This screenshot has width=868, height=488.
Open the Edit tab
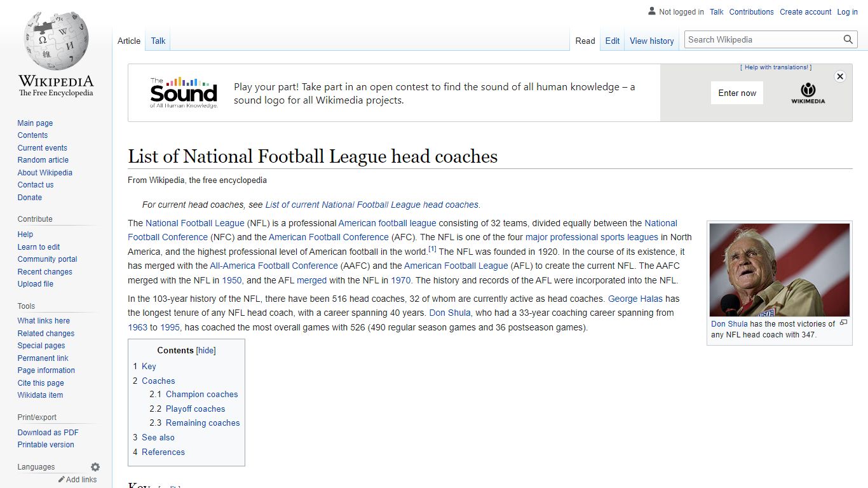(613, 41)
